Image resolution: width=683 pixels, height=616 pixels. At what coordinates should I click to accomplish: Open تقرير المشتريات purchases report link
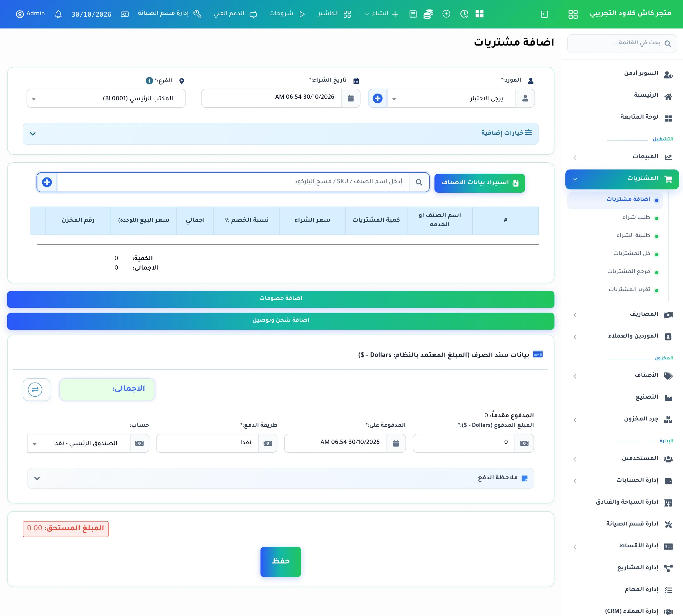pos(630,290)
